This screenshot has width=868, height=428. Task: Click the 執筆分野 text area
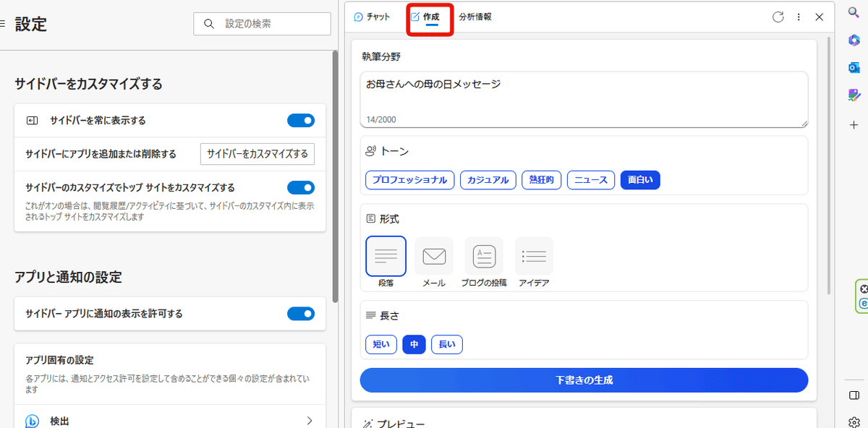584,100
